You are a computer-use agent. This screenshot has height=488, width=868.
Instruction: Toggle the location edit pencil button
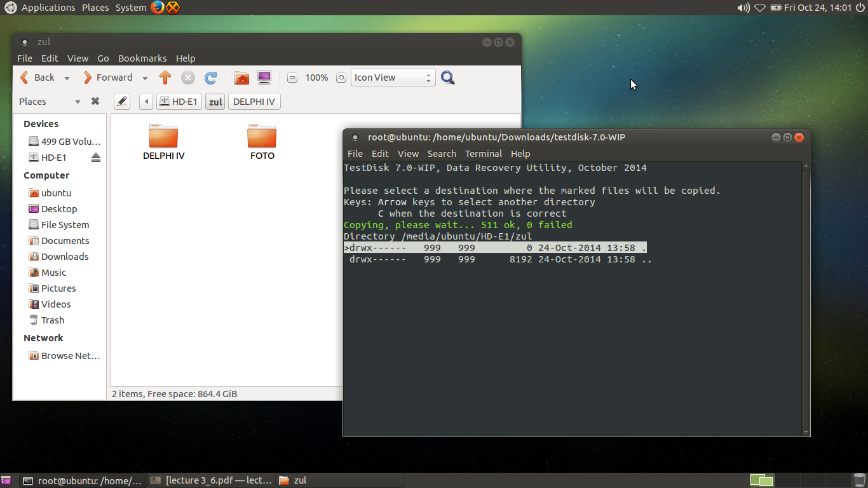click(x=122, y=102)
